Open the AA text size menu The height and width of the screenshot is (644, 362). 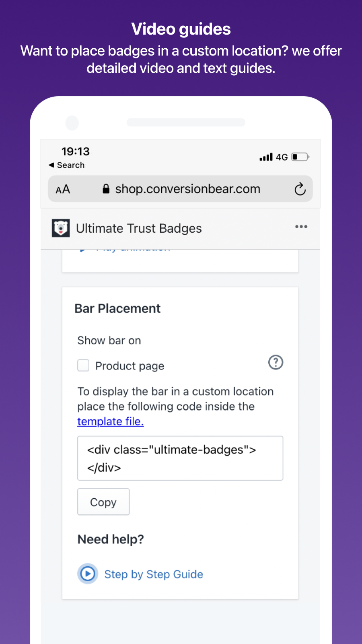point(63,189)
